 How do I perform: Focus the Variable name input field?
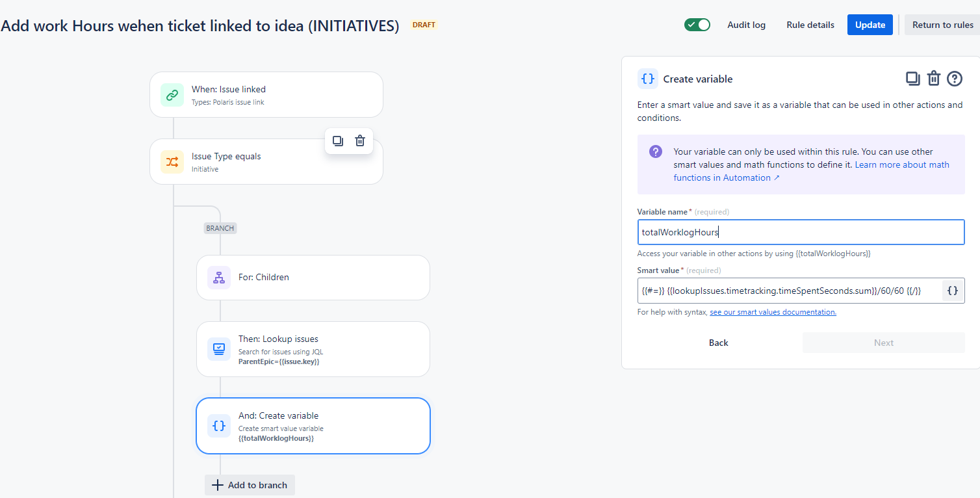801,232
